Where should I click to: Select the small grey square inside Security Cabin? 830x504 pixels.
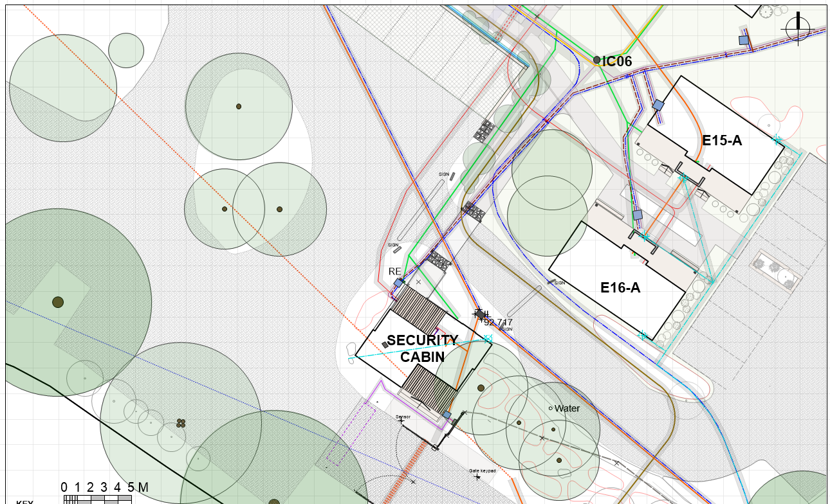[x=385, y=345]
